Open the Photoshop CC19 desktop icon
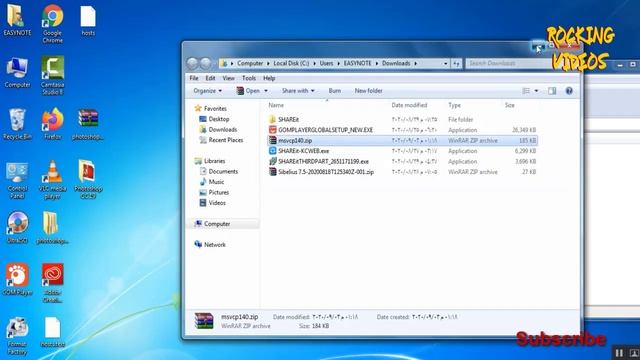The image size is (640, 360). 88,180
